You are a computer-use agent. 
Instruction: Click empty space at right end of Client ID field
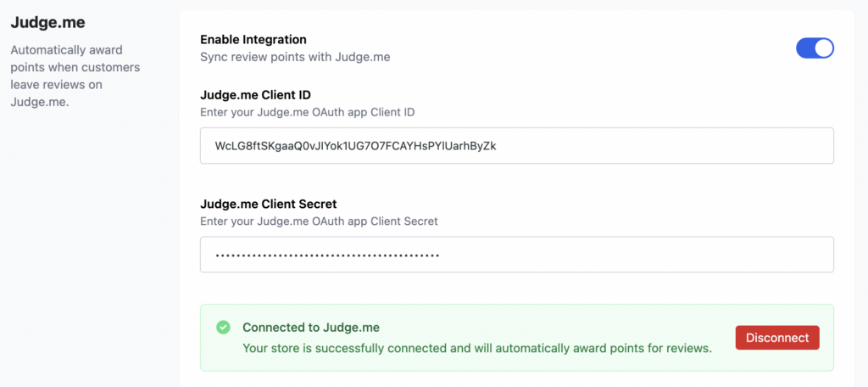click(x=763, y=145)
